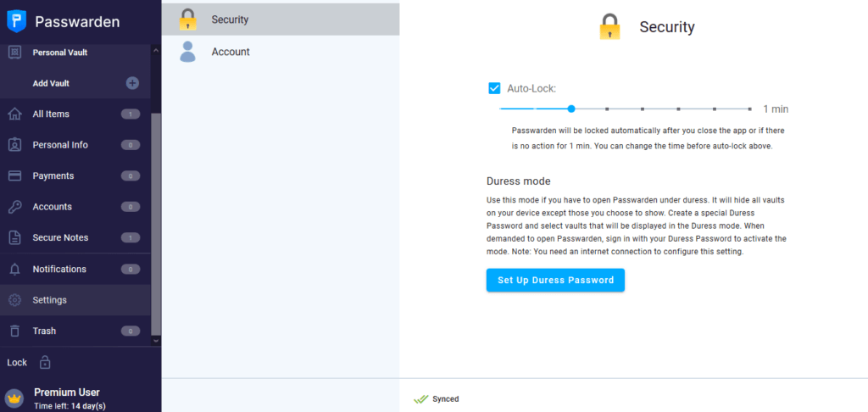868x412 pixels.
Task: Select the Personal Vault entry
Action: [75, 53]
